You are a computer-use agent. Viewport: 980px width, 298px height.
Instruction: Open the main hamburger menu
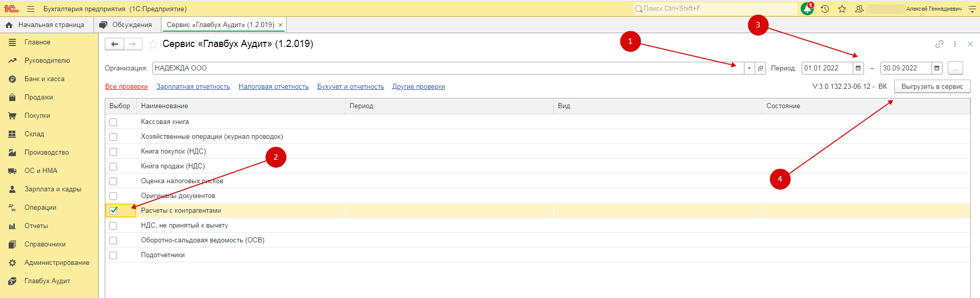point(31,9)
